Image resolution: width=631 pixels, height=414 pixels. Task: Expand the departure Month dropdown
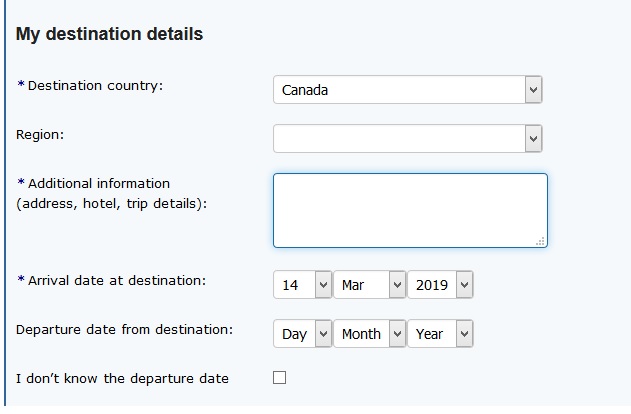pos(370,334)
